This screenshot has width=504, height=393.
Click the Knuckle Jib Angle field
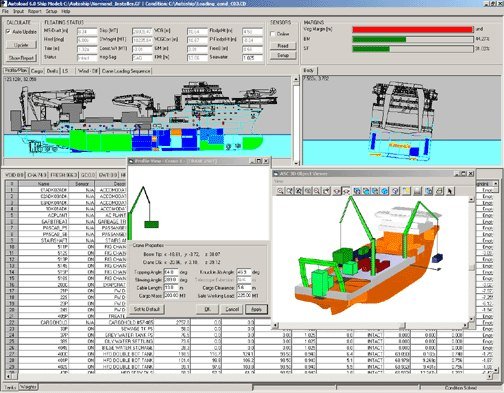[244, 272]
